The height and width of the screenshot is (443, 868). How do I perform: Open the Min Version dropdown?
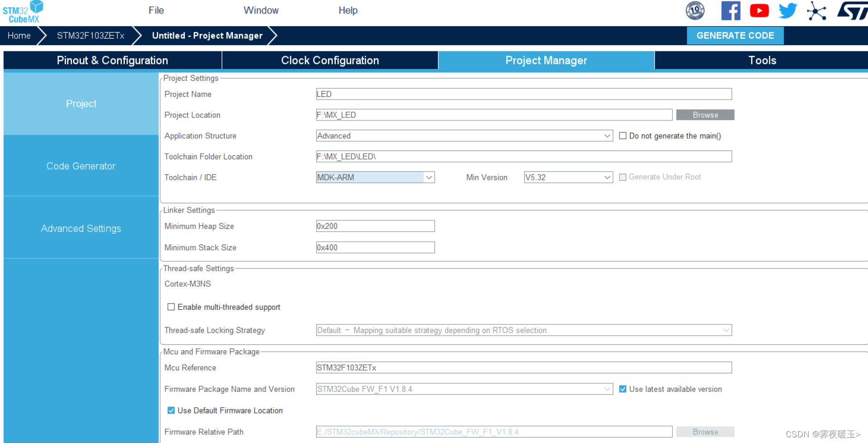tap(568, 177)
